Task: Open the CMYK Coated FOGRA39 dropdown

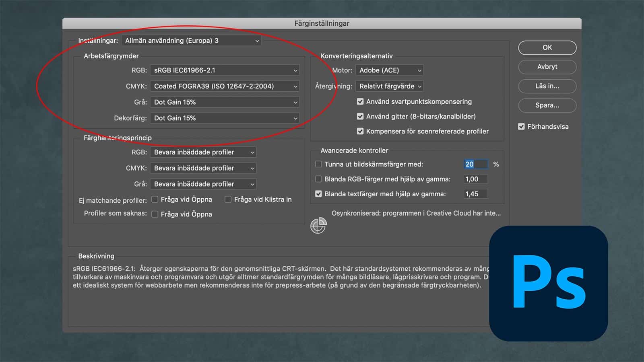Action: coord(225,86)
